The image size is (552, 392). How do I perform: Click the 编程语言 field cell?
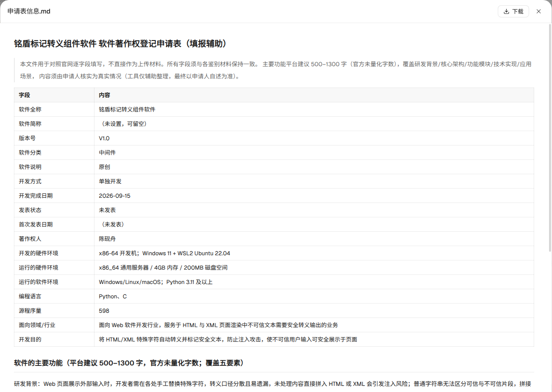click(x=54, y=296)
